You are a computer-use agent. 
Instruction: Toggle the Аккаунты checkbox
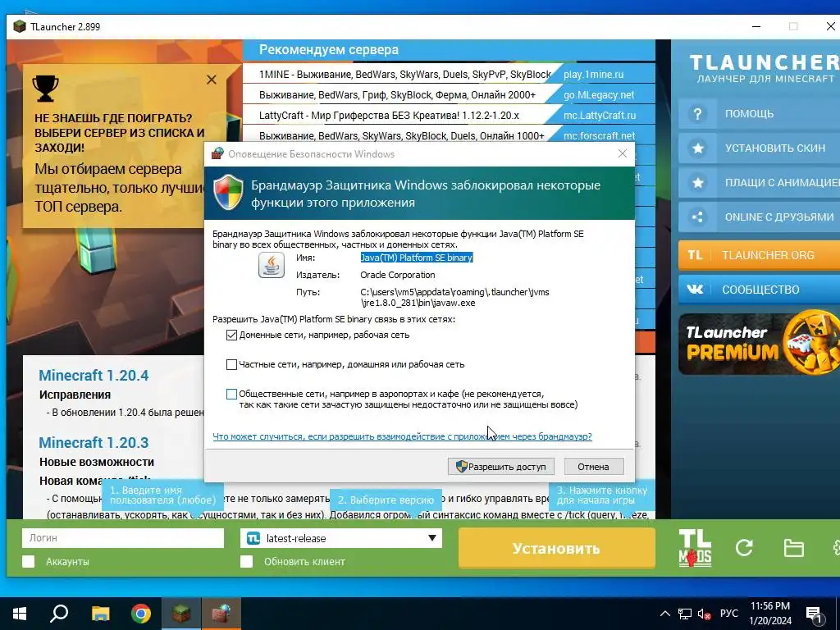[x=29, y=561]
